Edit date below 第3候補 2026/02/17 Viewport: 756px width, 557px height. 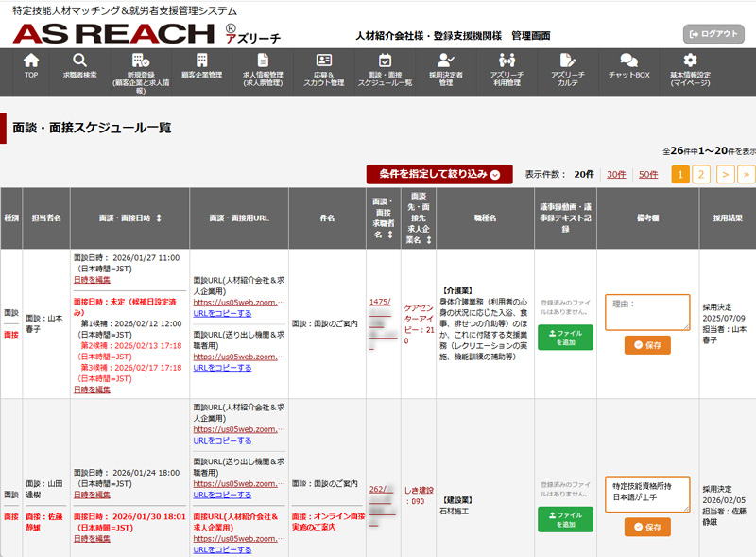pyautogui.click(x=92, y=390)
